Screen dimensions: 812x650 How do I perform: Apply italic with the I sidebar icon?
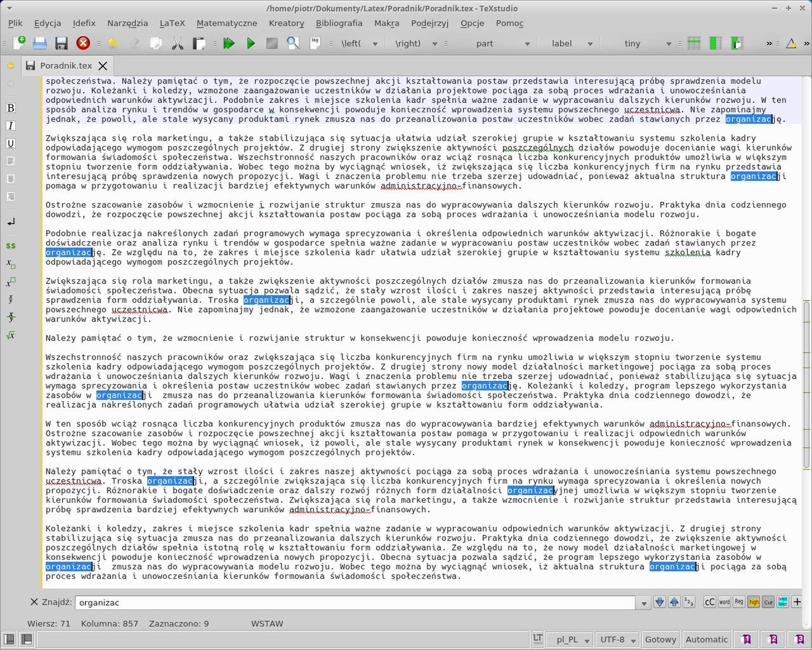point(10,126)
